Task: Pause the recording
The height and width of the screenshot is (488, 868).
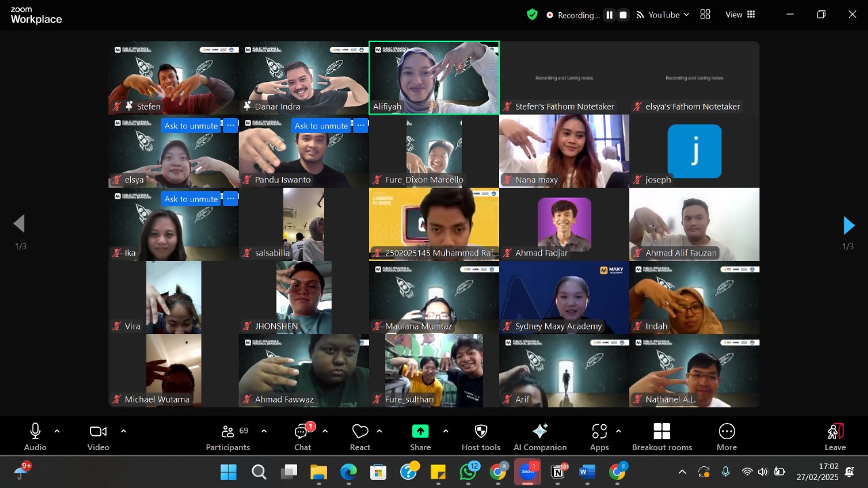Action: pyautogui.click(x=610, y=15)
